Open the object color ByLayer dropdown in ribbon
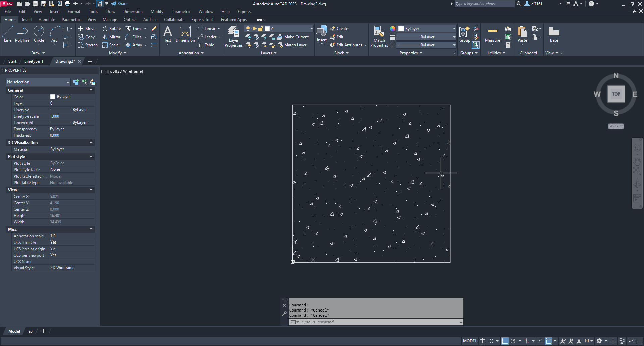This screenshot has width=644, height=346. coord(427,29)
